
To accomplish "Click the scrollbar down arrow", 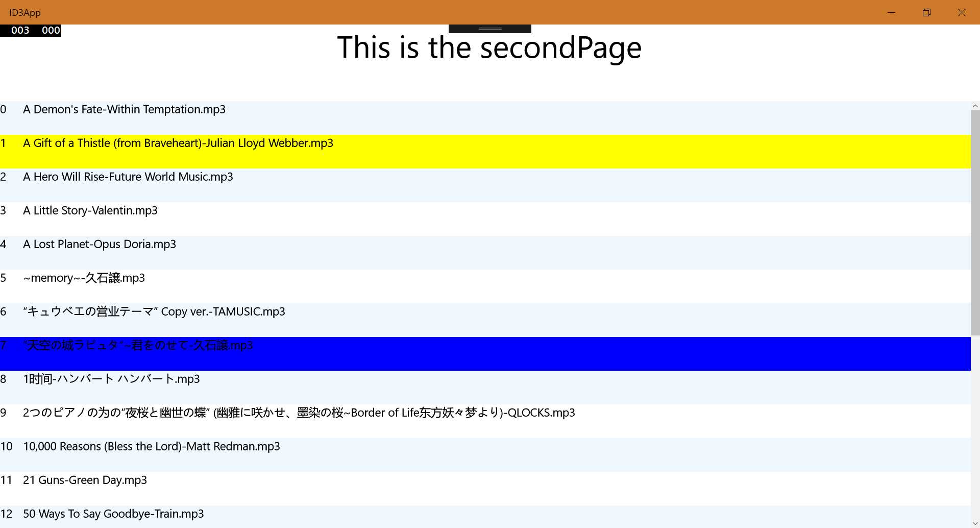I will pos(975,523).
